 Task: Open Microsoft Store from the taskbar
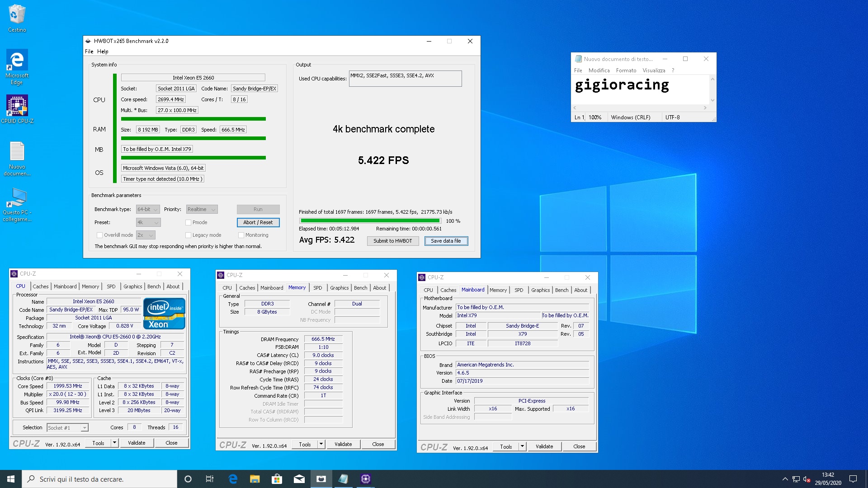pyautogui.click(x=277, y=479)
